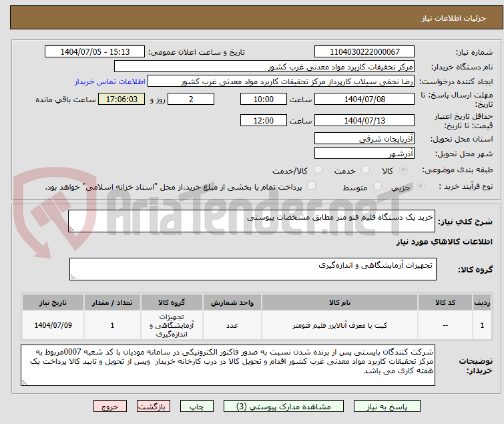Click the ایجاد کننده درخواست field

(x=281, y=81)
